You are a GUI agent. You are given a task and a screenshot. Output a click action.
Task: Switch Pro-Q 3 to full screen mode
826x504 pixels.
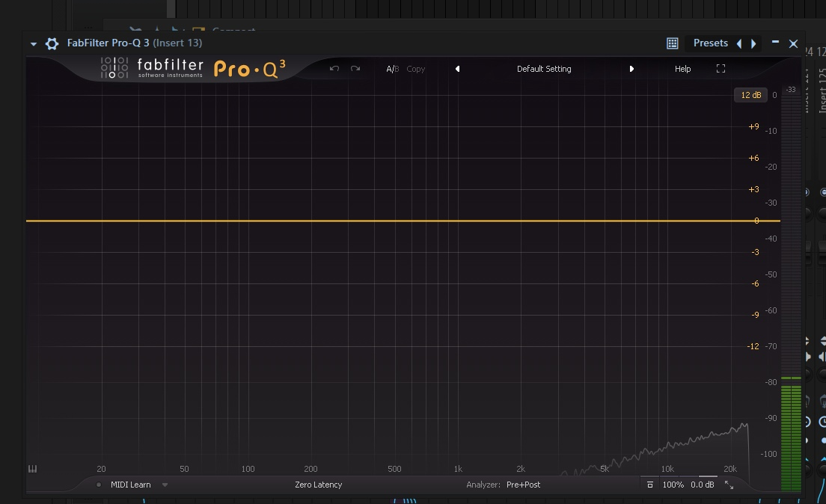[x=721, y=69]
